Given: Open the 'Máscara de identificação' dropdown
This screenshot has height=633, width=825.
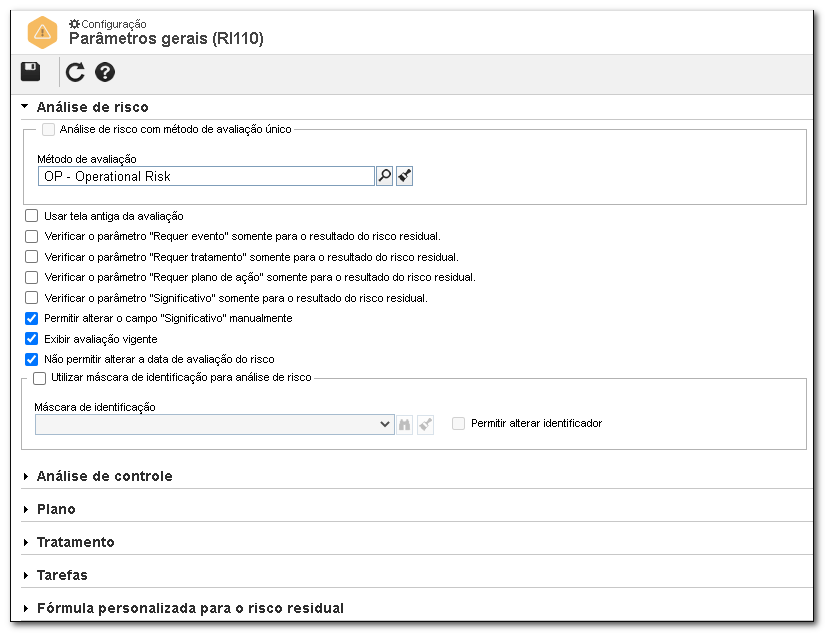Looking at the screenshot, I should (215, 425).
